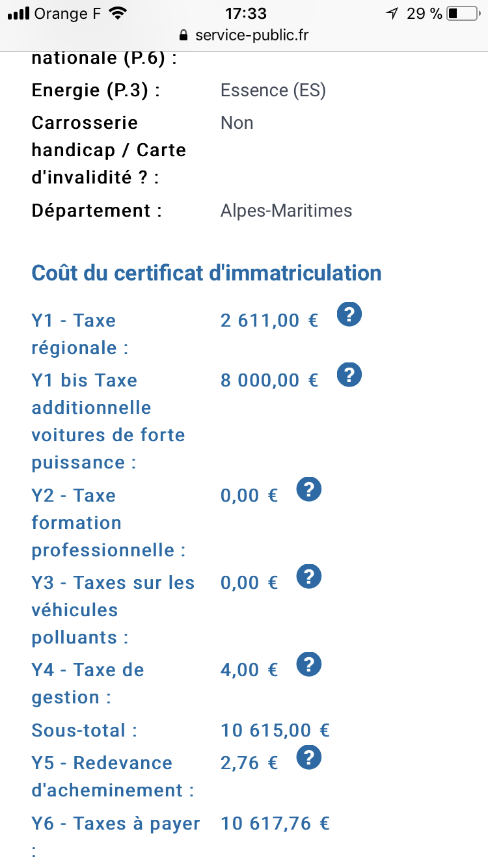
Task: Show help for Y3 polluting vehicles tax
Action: pyautogui.click(x=309, y=576)
